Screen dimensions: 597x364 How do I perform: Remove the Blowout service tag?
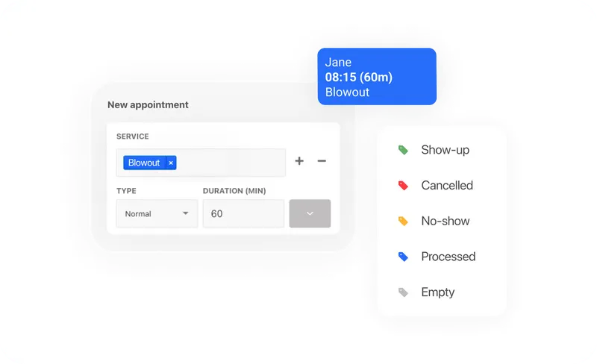[171, 163]
